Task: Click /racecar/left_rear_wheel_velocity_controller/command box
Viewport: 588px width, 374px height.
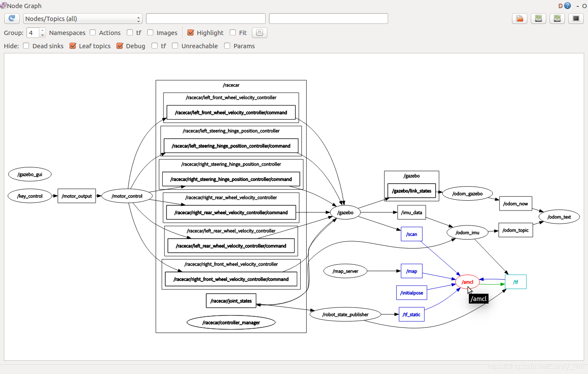Action: pos(231,246)
